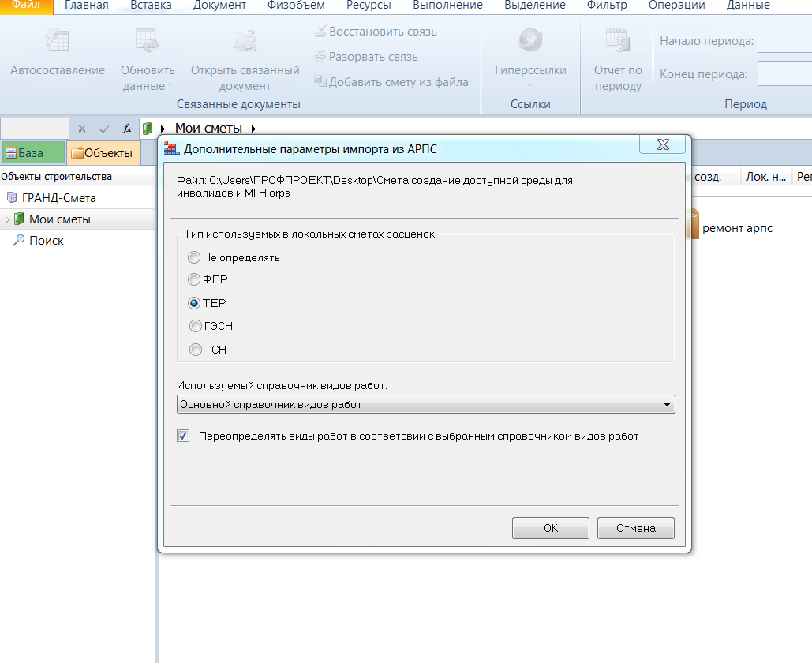Switch to the Вставка ribbon tab
This screenshot has width=812, height=663.
(x=151, y=6)
